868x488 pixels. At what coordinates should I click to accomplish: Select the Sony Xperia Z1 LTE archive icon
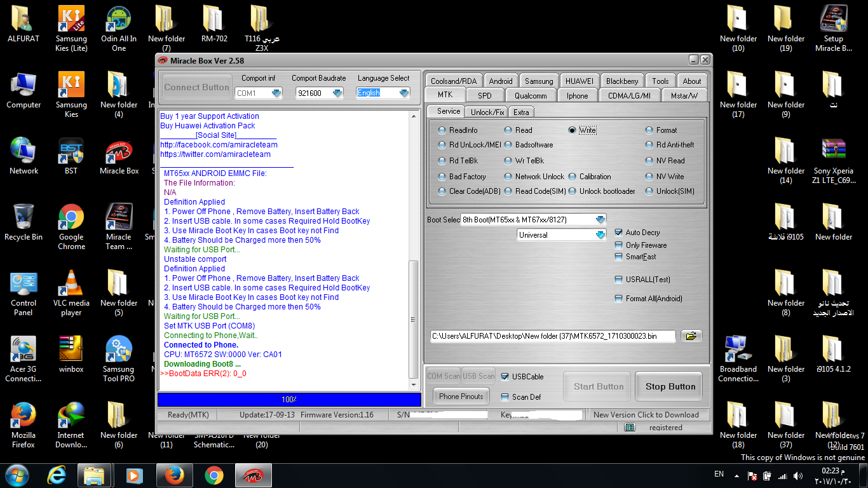pyautogui.click(x=833, y=161)
